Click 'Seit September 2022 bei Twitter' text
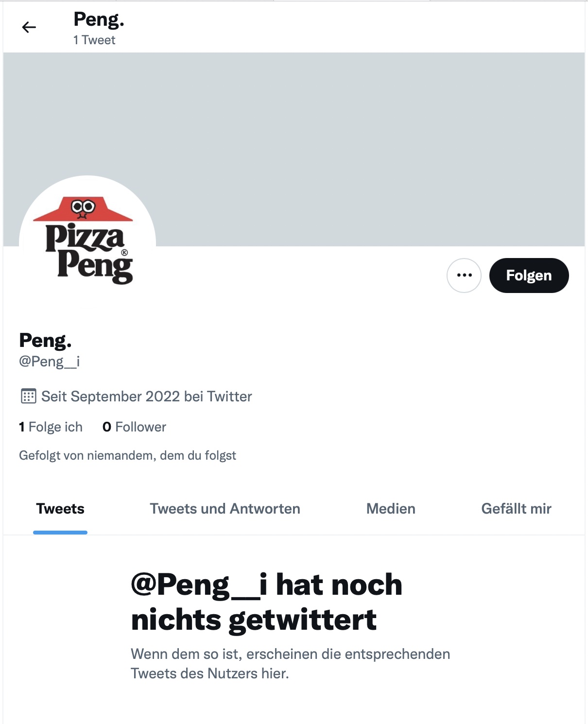 pyautogui.click(x=146, y=396)
